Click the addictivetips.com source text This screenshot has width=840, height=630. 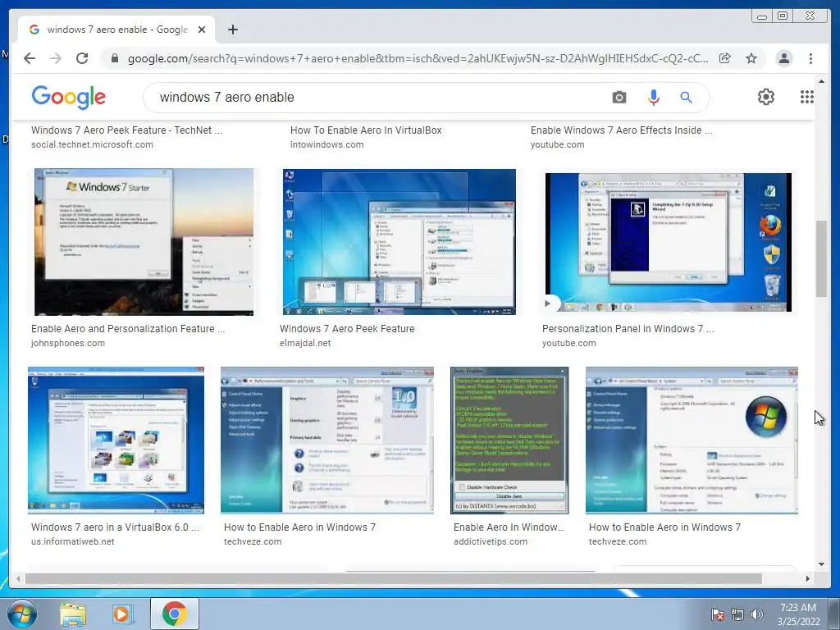point(491,541)
